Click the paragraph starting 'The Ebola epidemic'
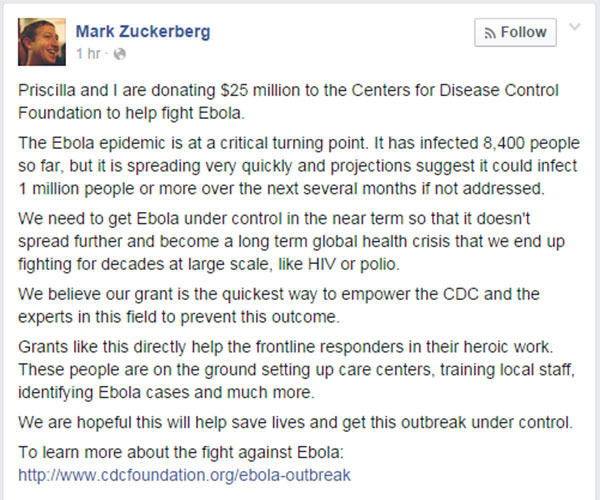 tap(299, 166)
